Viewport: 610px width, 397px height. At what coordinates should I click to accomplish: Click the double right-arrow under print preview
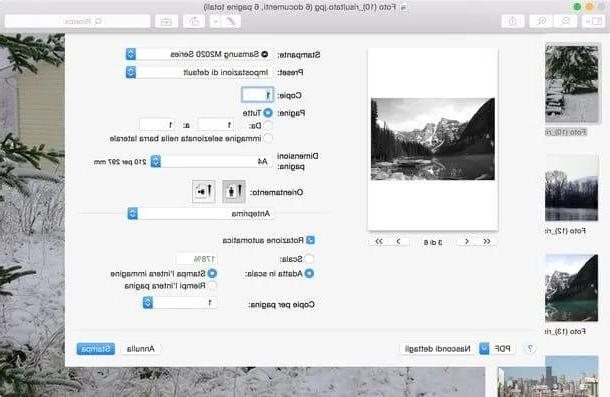click(486, 242)
